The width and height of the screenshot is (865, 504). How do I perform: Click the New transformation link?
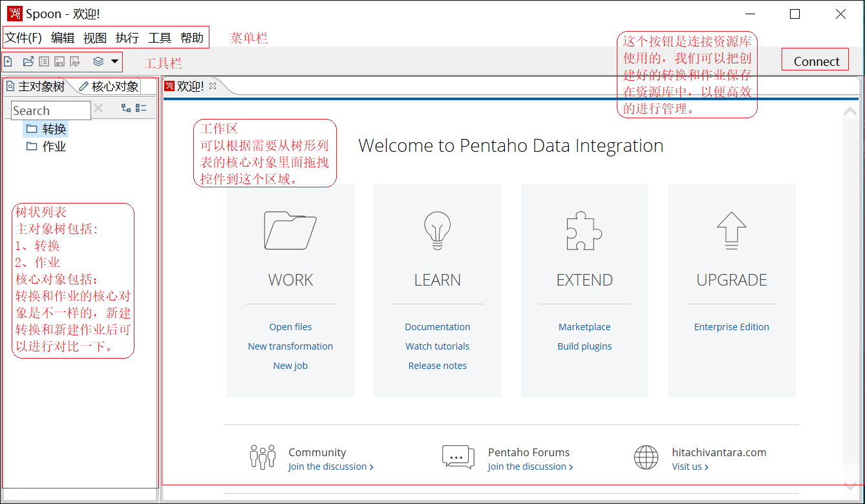290,346
